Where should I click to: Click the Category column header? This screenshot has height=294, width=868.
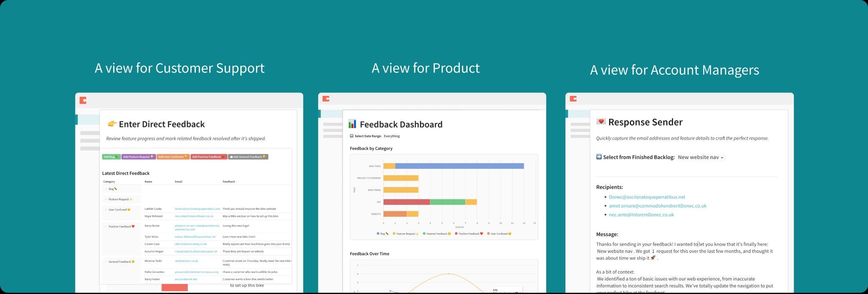(109, 182)
